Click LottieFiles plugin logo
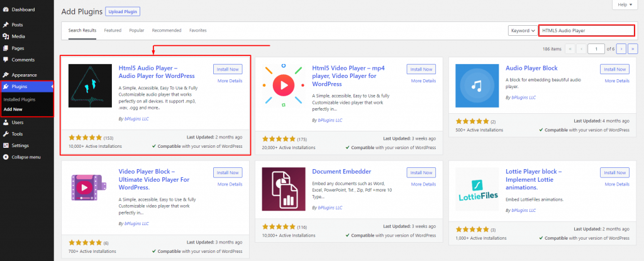Screen dimensions: 644x261 coord(477,189)
